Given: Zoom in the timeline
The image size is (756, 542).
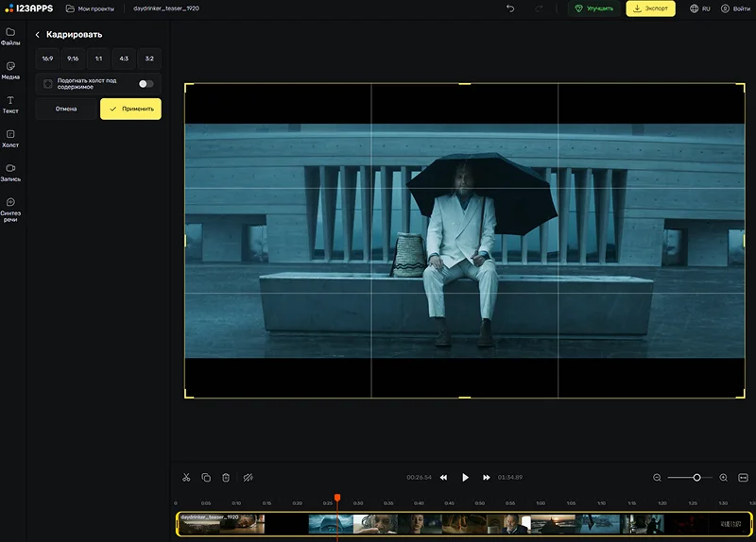Looking at the screenshot, I should coord(723,478).
